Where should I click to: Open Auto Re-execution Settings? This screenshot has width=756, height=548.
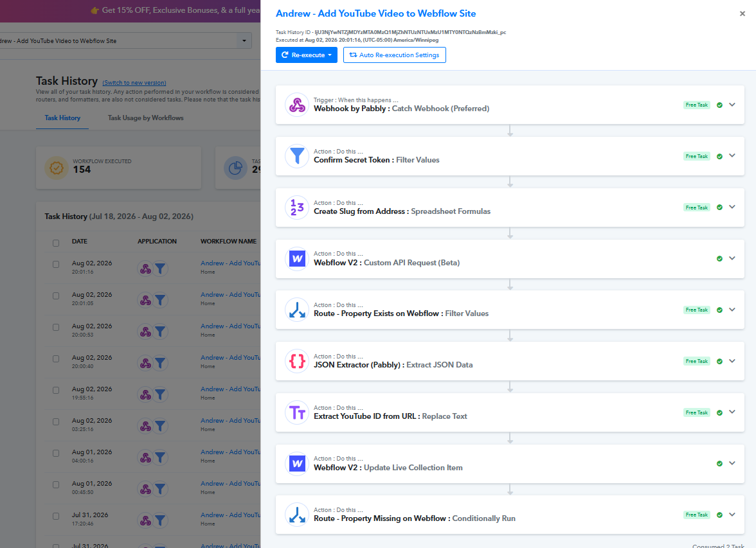tap(395, 55)
